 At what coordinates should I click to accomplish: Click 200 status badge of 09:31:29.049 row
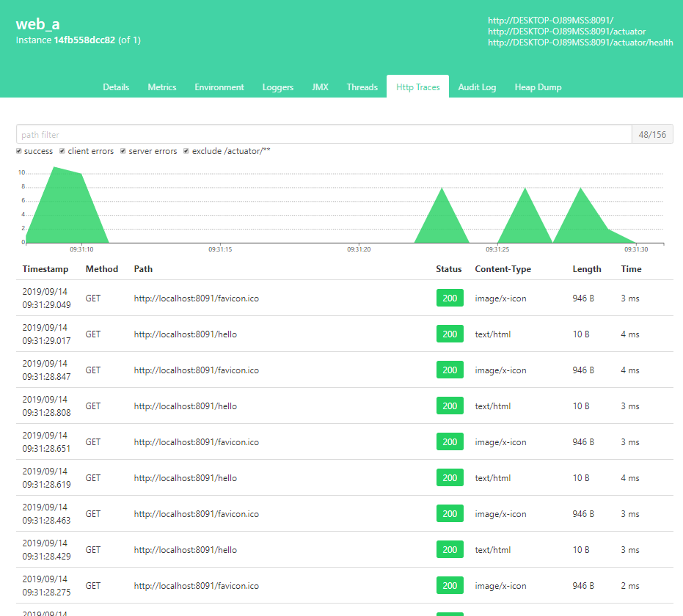450,298
